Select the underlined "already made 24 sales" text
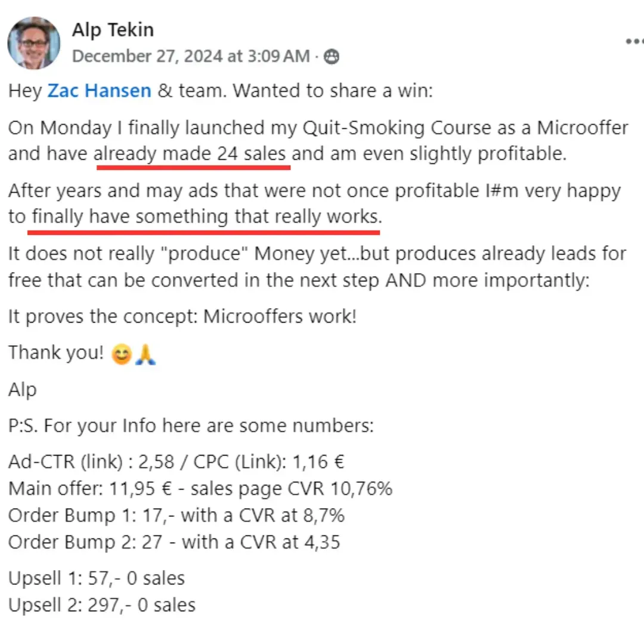This screenshot has width=644, height=644. coord(190,154)
